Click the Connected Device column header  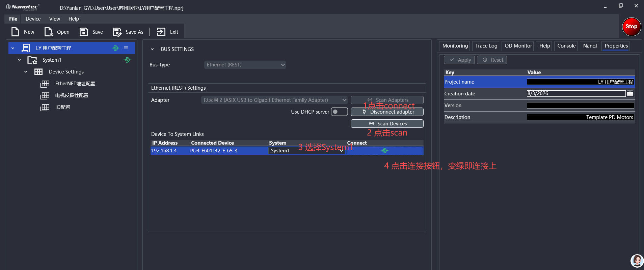point(212,143)
